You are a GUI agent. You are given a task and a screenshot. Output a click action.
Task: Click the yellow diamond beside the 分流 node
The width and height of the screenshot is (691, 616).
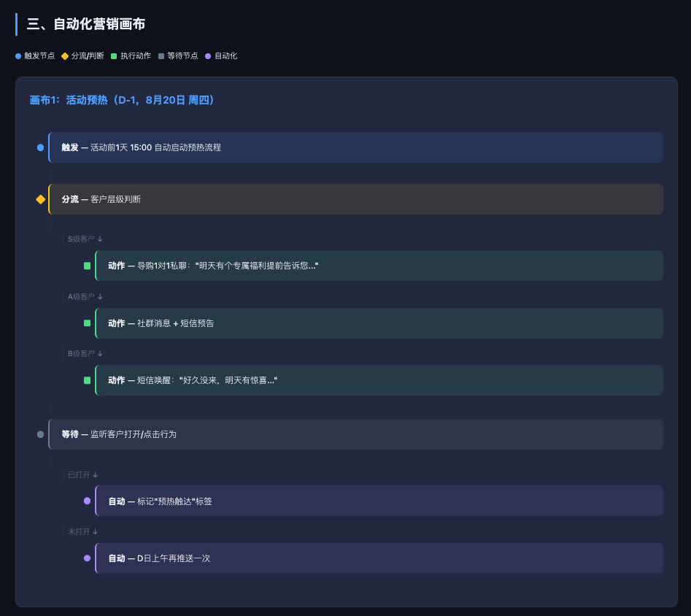pos(41,199)
